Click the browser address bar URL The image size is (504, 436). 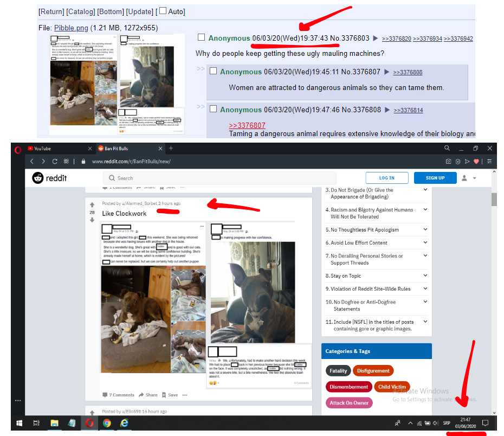131,162
